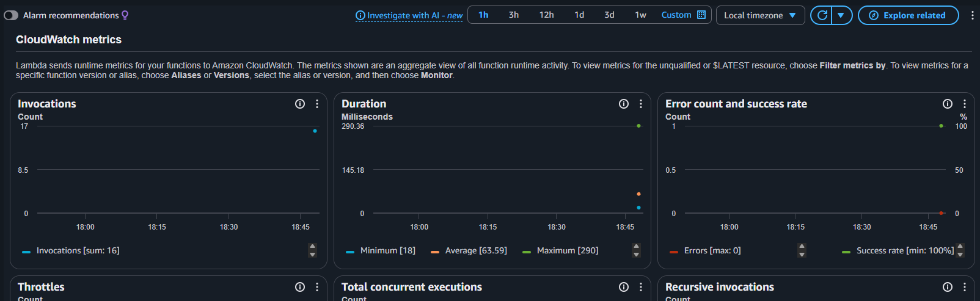Screen dimensions: 980x301
Task: Click the calendar icon next to Custom
Action: 701,15
